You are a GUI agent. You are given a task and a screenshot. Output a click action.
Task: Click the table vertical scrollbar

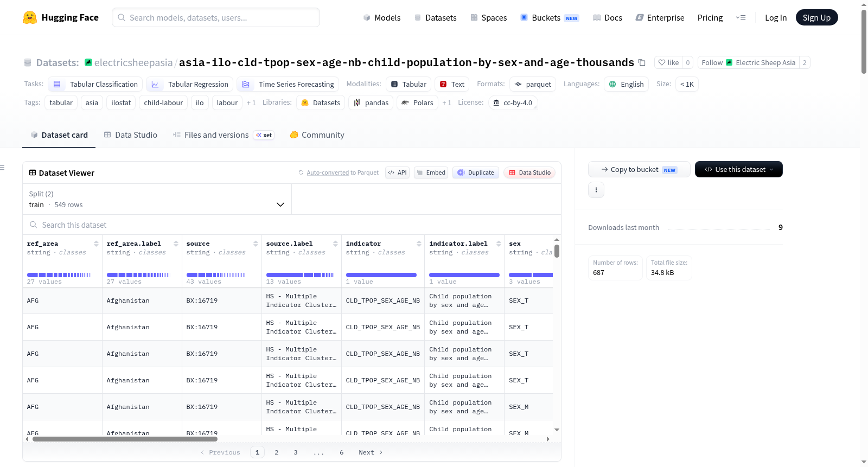pyautogui.click(x=557, y=251)
